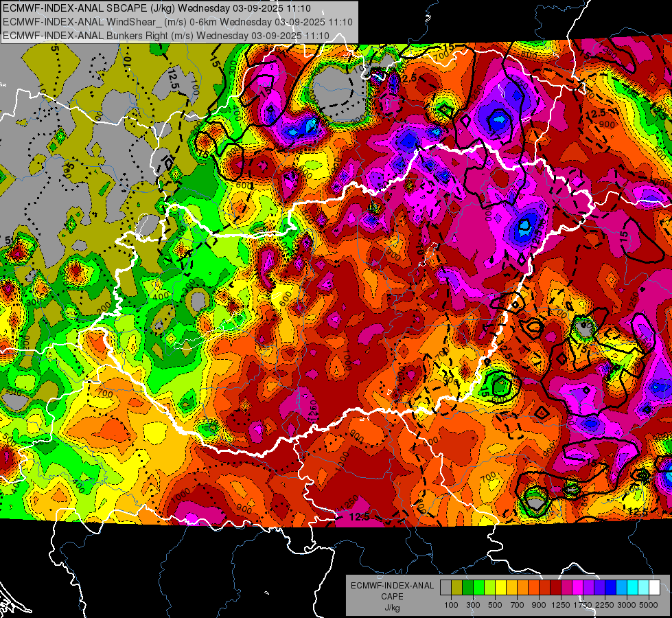The height and width of the screenshot is (618, 672).
Task: Click the Bunkers Right title line
Action: tap(166, 36)
